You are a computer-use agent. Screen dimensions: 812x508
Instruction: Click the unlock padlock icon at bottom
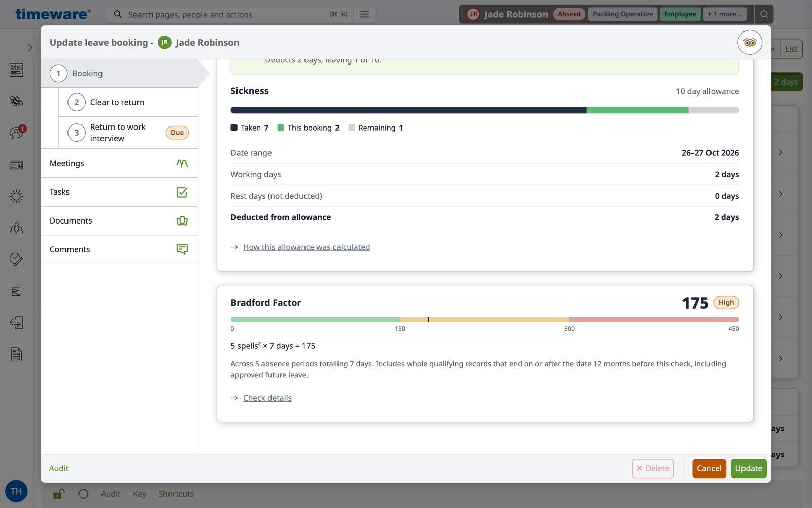point(59,494)
